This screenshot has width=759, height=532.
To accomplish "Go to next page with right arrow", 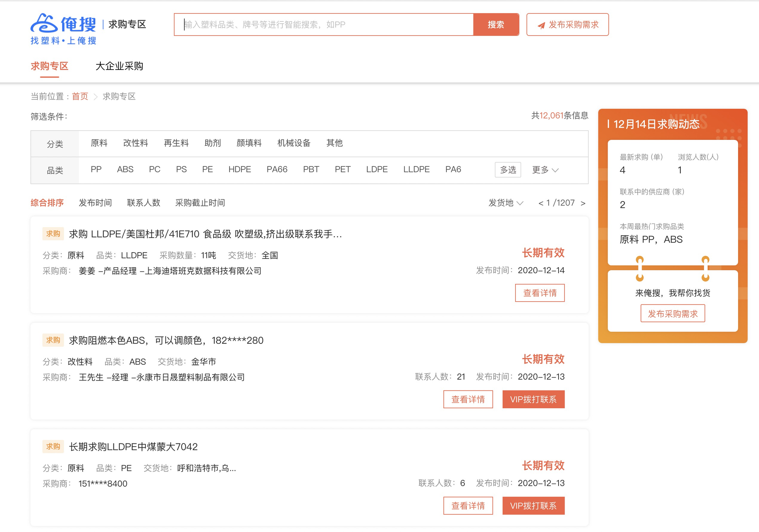I will (583, 203).
